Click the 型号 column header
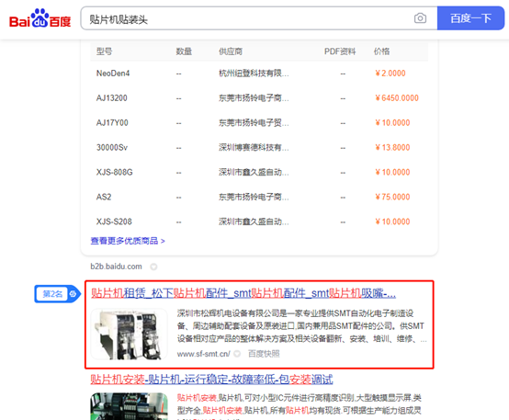This screenshot has height=420, width=509. click(x=104, y=51)
